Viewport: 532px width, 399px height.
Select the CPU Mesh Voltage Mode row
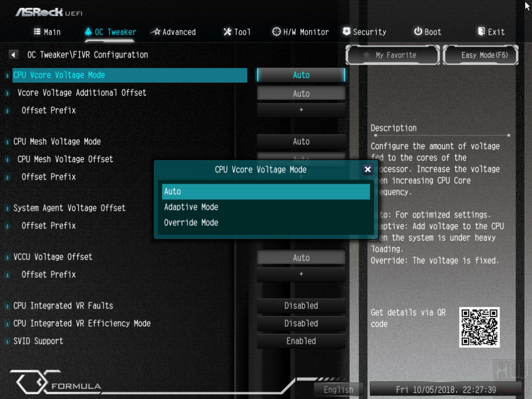point(130,142)
